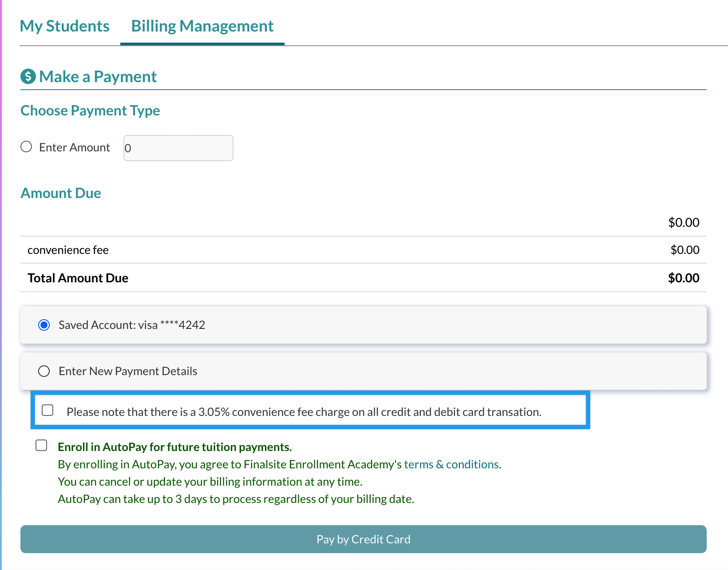
Task: Check the 3.05% convenience fee acknowledgment box
Action: 47,411
